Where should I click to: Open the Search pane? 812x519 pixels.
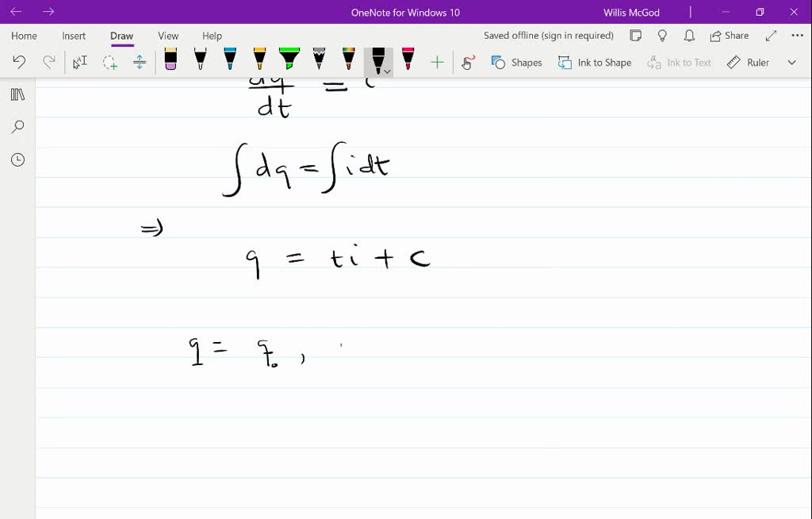17,127
